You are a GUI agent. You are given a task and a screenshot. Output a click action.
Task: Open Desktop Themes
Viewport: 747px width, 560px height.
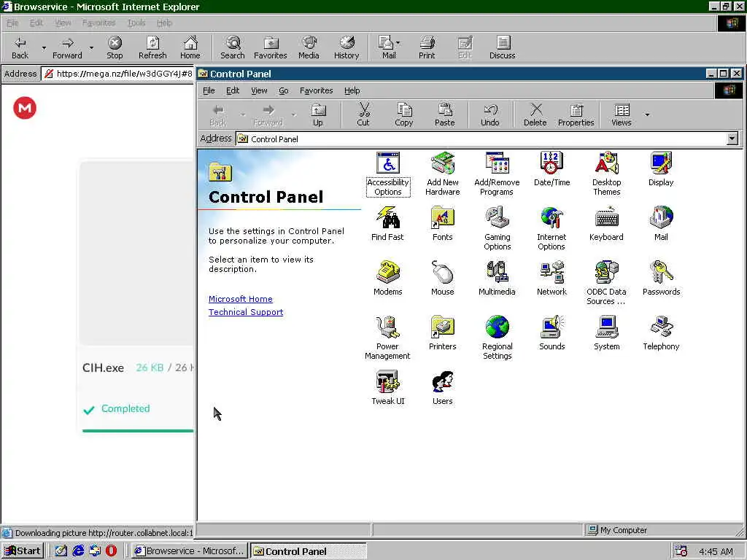tap(606, 174)
